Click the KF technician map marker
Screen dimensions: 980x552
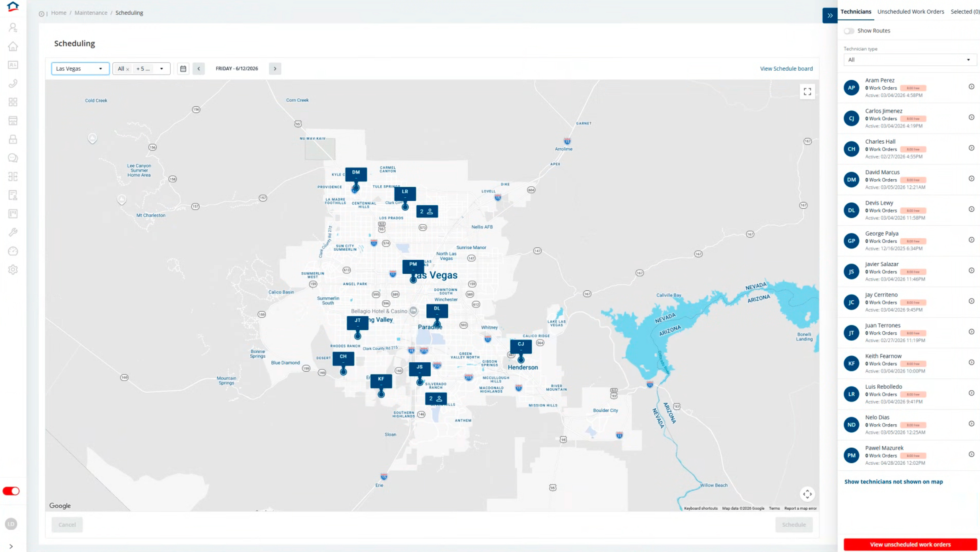point(381,382)
